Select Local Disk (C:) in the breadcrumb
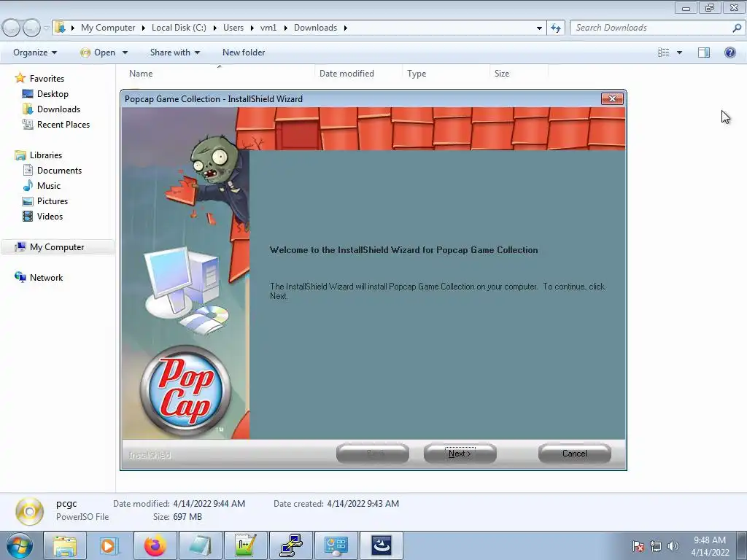The image size is (747, 560). pyautogui.click(x=179, y=28)
